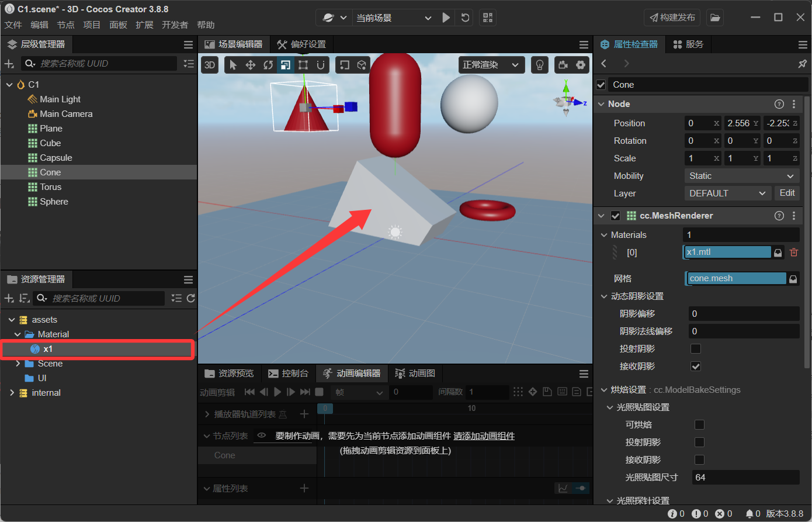Collapse the assets folder

click(x=12, y=320)
